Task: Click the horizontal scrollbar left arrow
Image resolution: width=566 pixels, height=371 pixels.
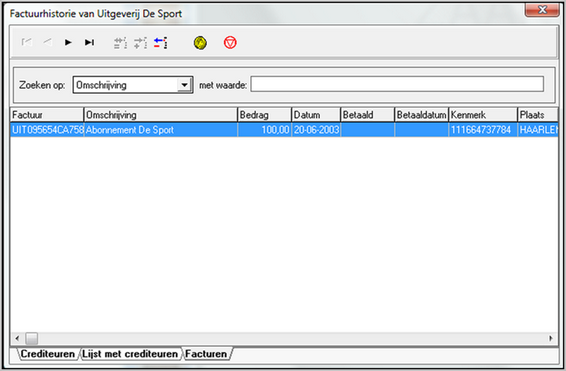Action: click(17, 339)
